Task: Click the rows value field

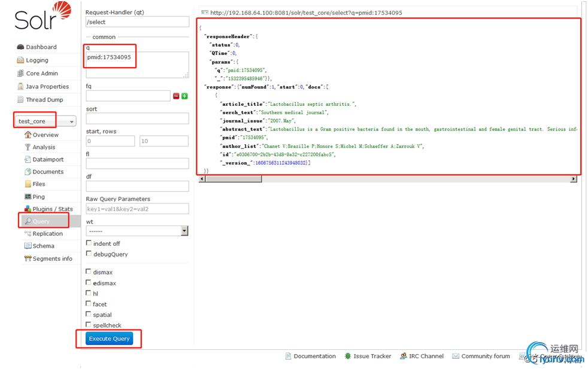Action: click(164, 141)
